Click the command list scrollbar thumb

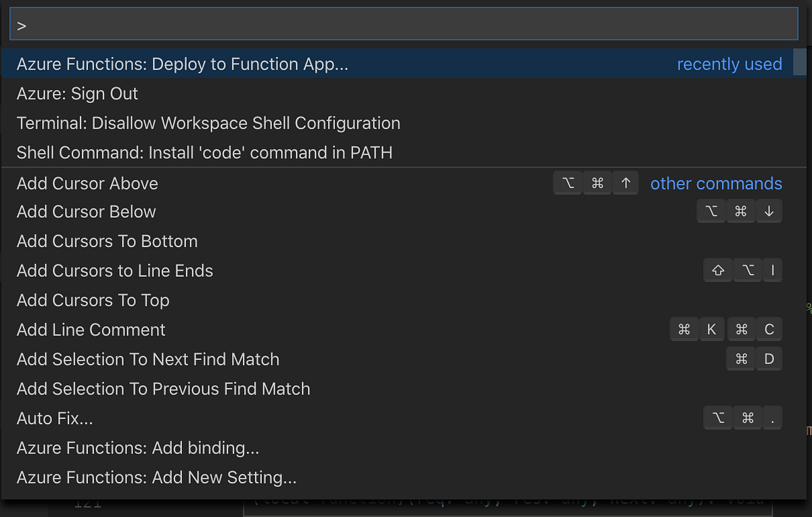[x=799, y=63]
